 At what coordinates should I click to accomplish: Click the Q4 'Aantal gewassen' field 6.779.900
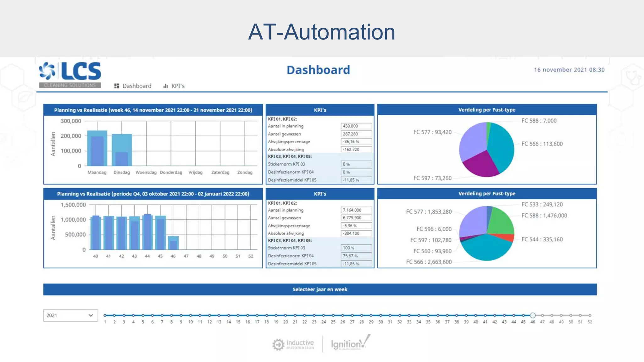[356, 218]
